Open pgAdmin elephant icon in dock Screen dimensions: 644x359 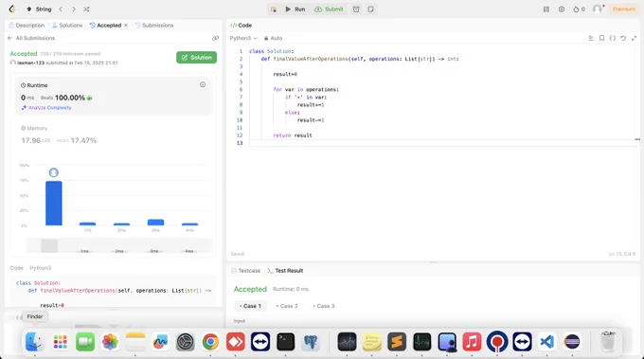[311, 342]
